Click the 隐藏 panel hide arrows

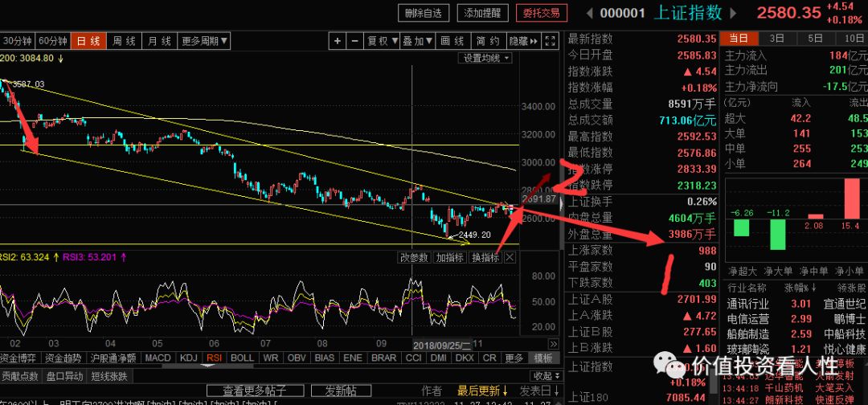[523, 41]
